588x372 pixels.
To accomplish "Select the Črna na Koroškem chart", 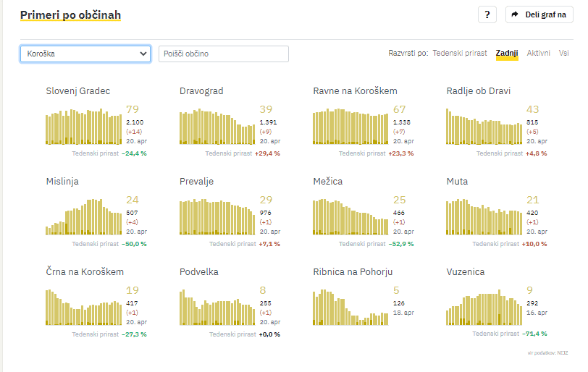I will click(x=84, y=308).
